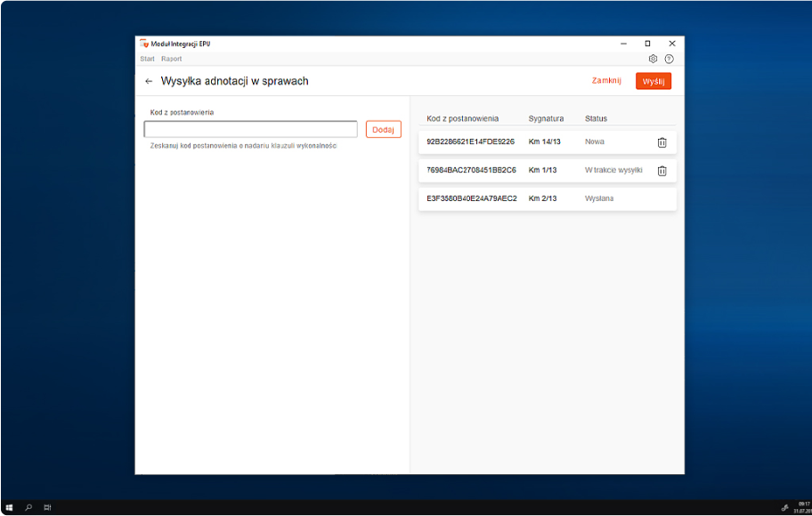Select code E3F3580B40E24A79AEC2
812x516 pixels.
472,198
